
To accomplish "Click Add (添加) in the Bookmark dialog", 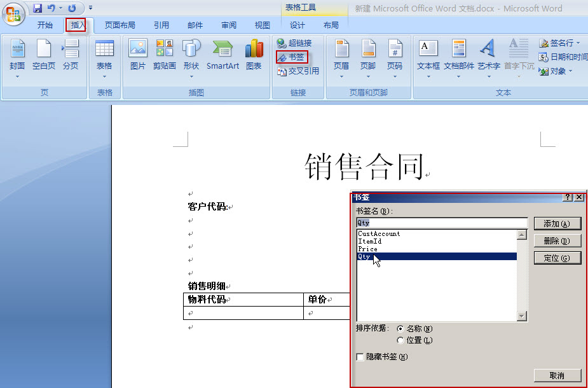I will 557,224.
